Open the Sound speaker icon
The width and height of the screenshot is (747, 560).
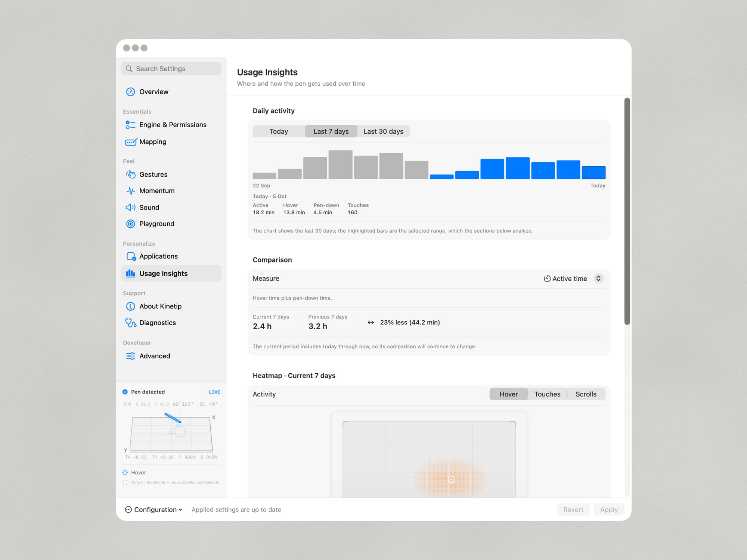tap(130, 207)
